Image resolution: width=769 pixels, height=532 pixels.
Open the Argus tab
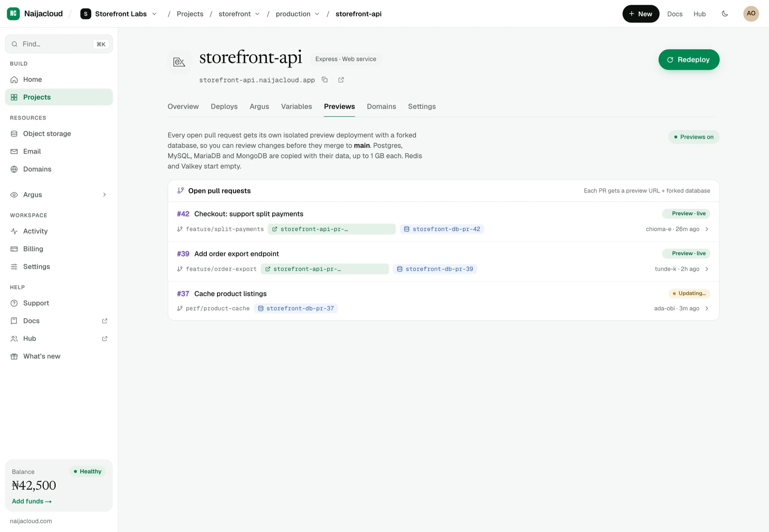click(x=260, y=106)
